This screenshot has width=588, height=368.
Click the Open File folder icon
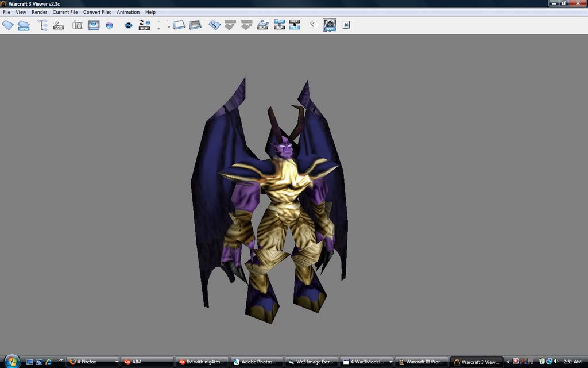pos(8,25)
